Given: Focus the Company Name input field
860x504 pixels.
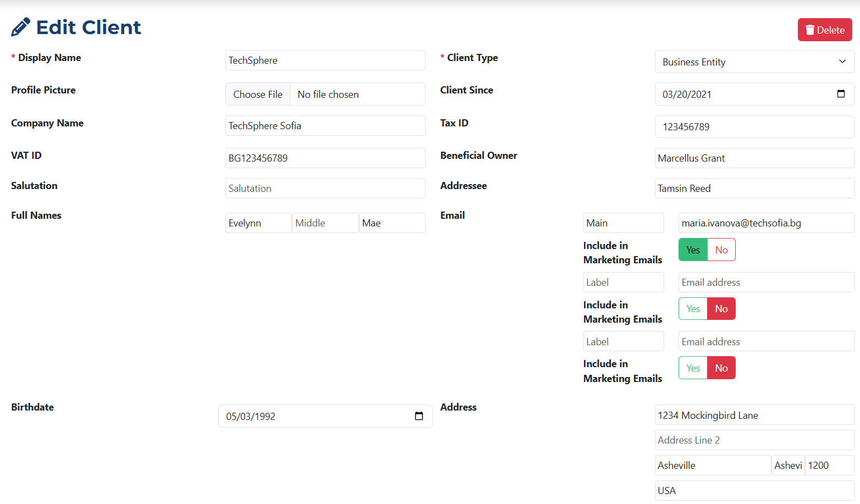Looking at the screenshot, I should (x=325, y=126).
